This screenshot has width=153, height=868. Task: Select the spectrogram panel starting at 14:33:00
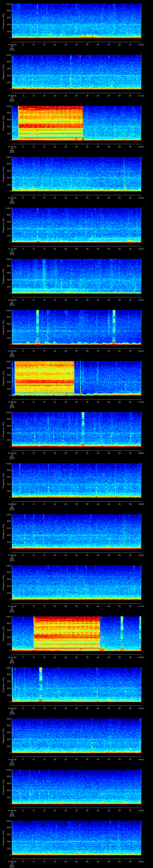(77, 225)
